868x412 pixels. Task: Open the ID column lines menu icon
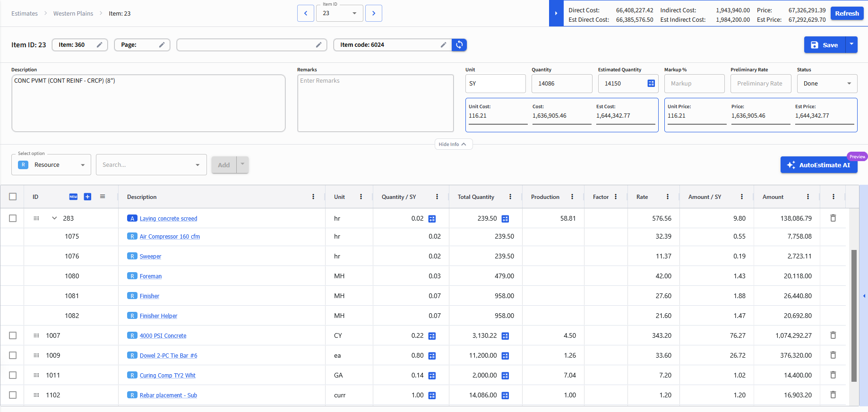click(x=103, y=197)
